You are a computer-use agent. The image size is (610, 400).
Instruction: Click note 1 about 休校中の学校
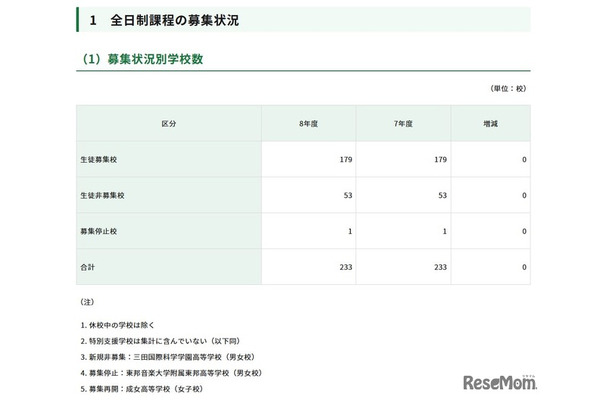tap(127, 325)
